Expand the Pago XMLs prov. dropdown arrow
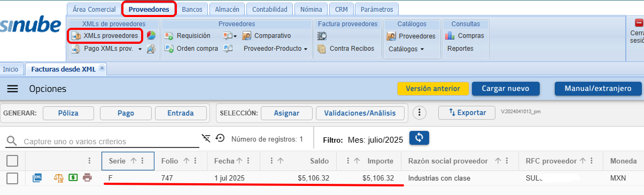Screen dimensions: 644x195 pyautogui.click(x=140, y=49)
